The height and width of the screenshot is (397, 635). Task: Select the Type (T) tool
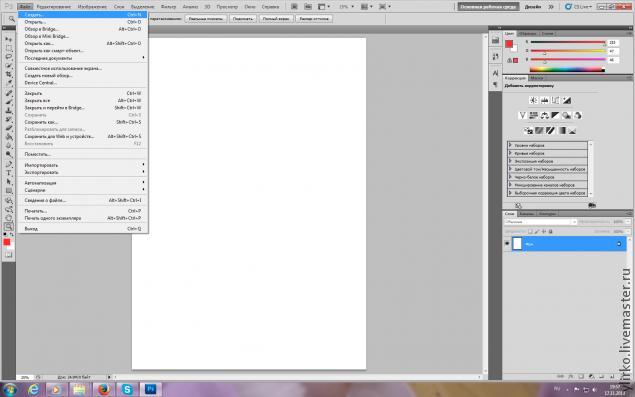(x=9, y=173)
